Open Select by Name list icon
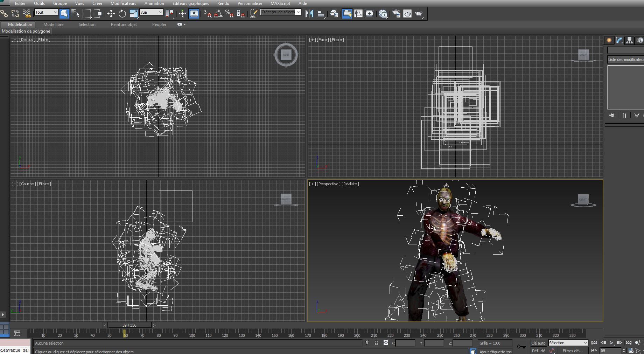This screenshot has width=644, height=354. (75, 14)
